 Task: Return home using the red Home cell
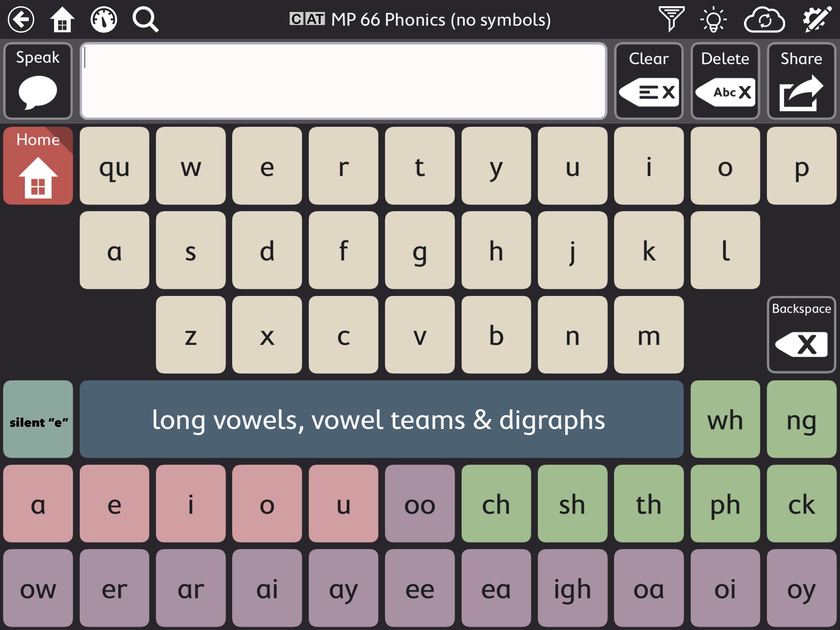coord(37,166)
